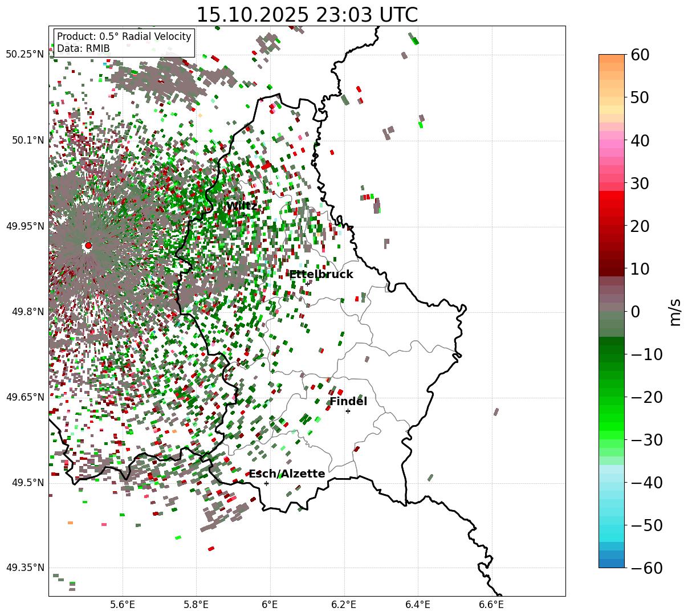Click the 6.6°E longitude tick label
Screen dimensions: 688x616
point(491,605)
